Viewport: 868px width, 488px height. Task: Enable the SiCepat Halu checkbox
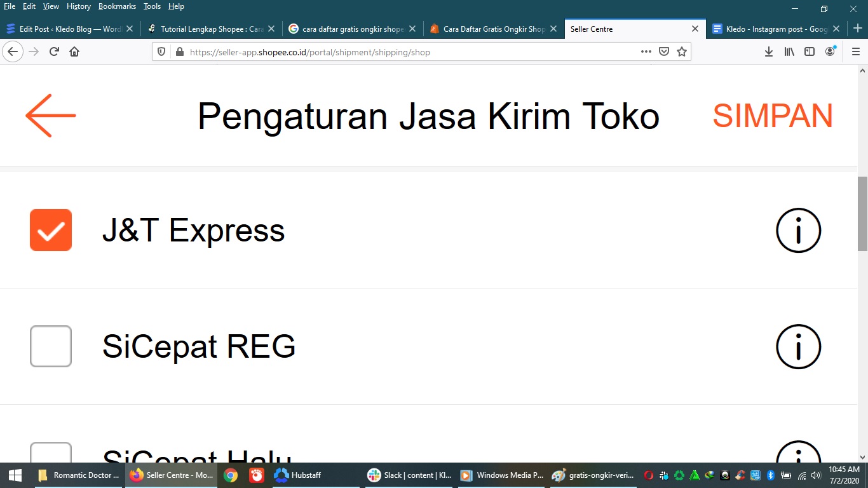pos(51,452)
